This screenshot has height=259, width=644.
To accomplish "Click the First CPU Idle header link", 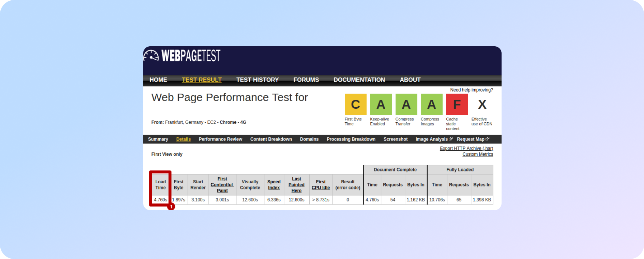I will [x=321, y=185].
